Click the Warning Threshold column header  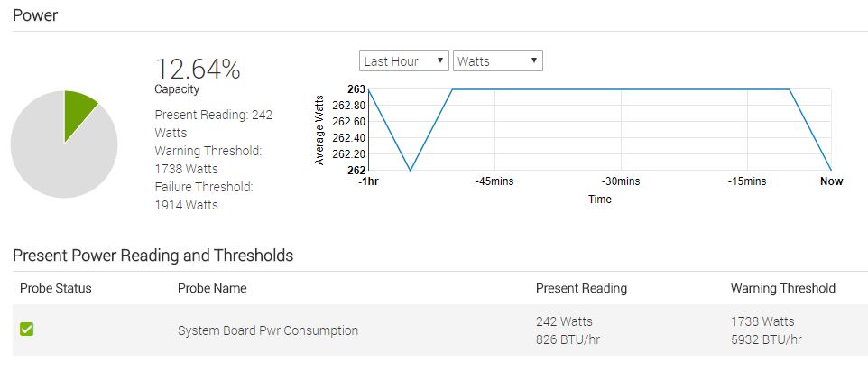coord(782,288)
